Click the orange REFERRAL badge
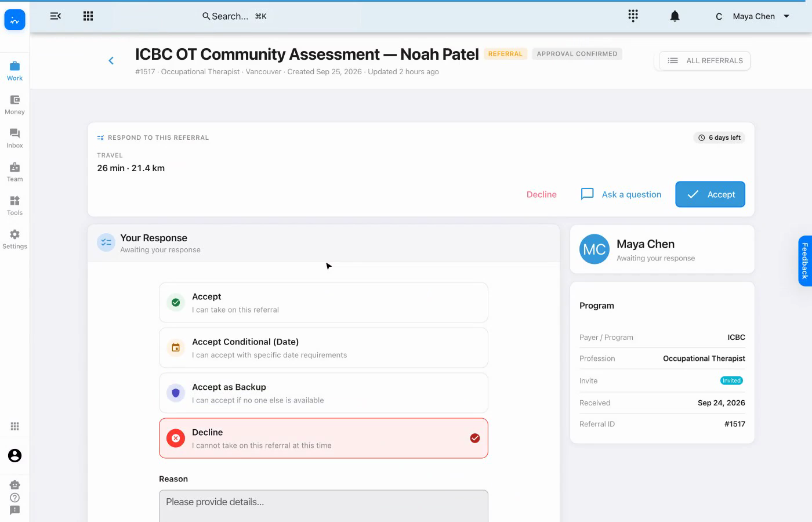The width and height of the screenshot is (812, 522). [505, 54]
